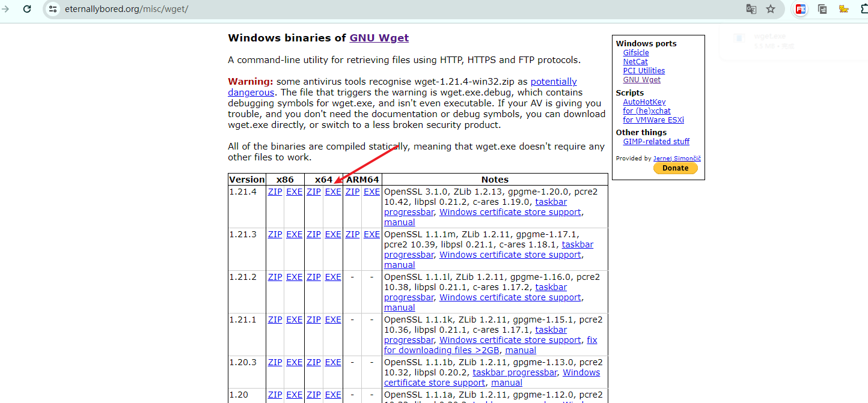Click the 'ARM64' column header
This screenshot has height=403, width=868.
(x=363, y=179)
